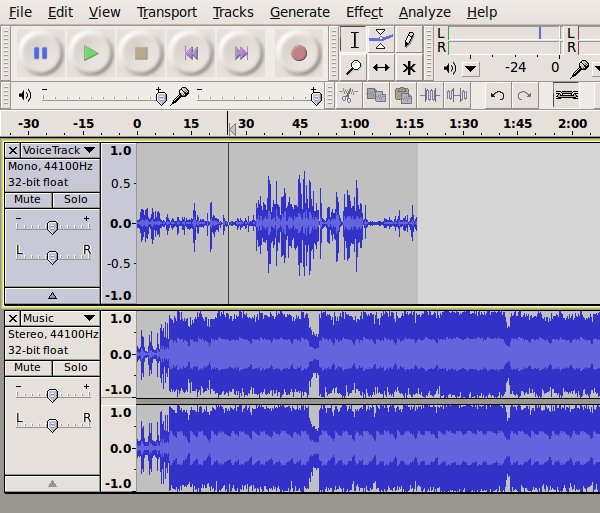Open the Transport menu
This screenshot has width=600, height=513.
[x=167, y=12]
